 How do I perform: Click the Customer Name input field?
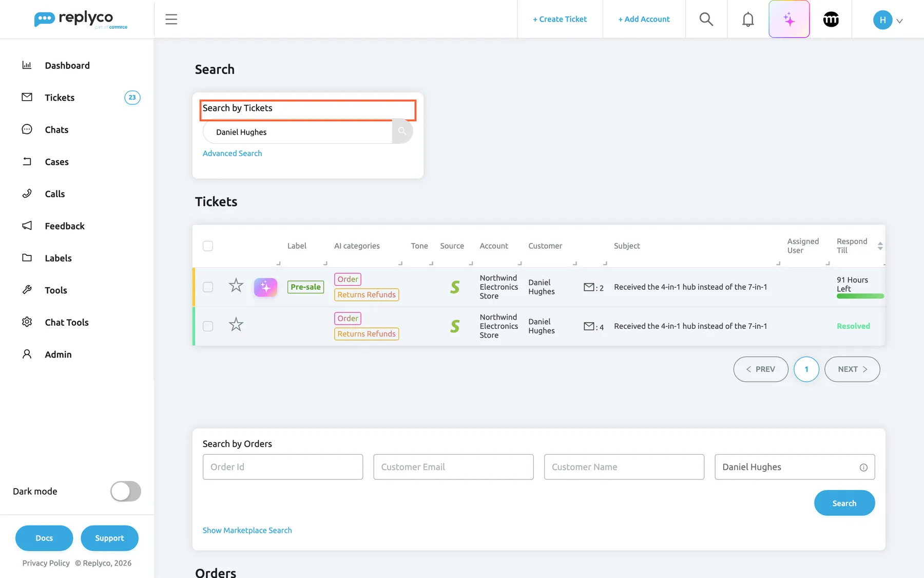(624, 467)
